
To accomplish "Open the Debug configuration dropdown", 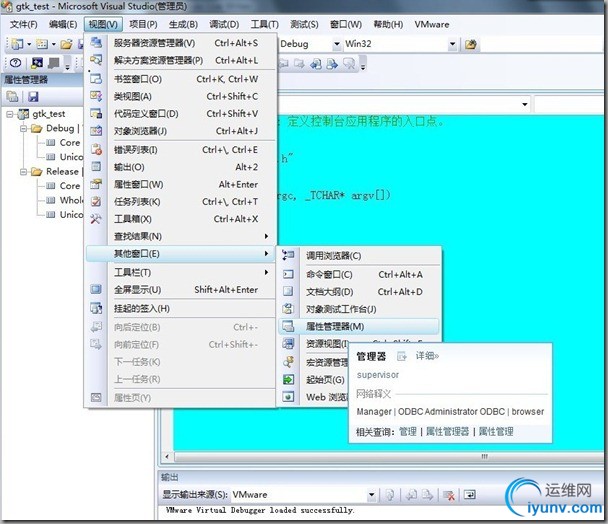I will tap(337, 44).
